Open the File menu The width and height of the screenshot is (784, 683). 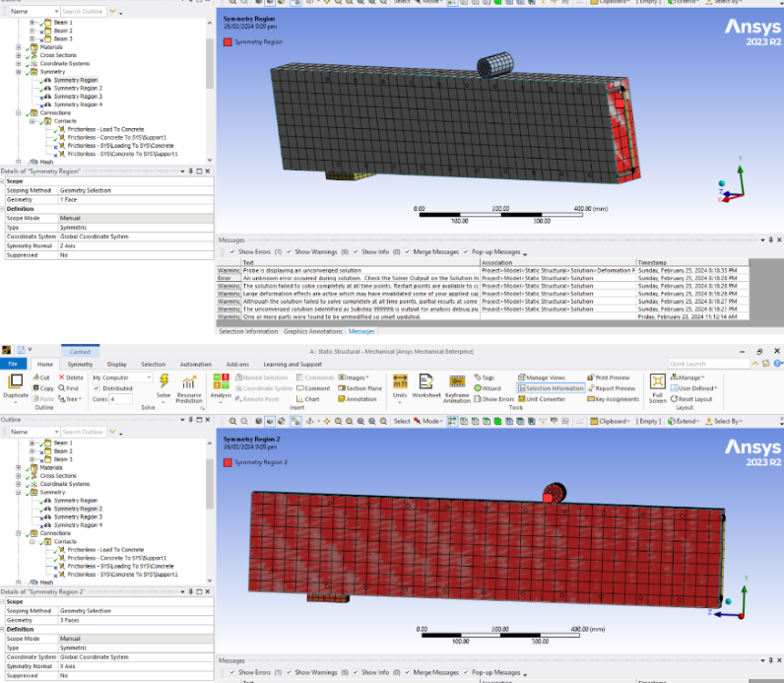tap(13, 365)
